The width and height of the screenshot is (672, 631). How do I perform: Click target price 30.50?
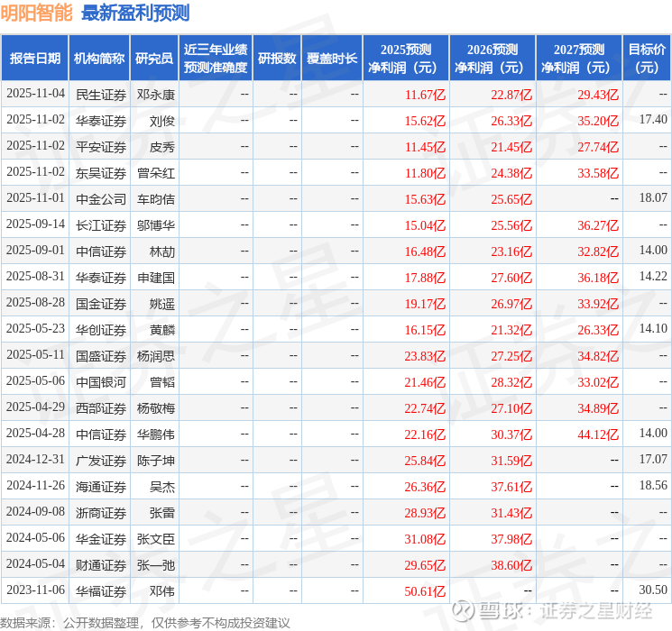(x=653, y=590)
